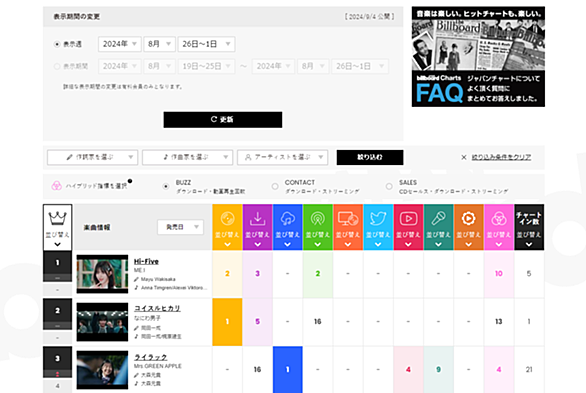
Task: Sort by the blue streaming cloud icon column
Action: (x=287, y=227)
